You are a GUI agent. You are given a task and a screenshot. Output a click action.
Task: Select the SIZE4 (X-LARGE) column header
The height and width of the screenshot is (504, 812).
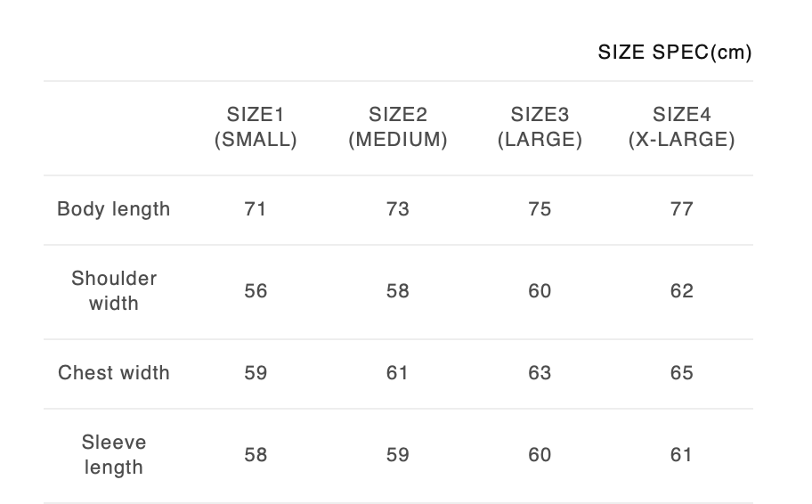click(x=681, y=127)
